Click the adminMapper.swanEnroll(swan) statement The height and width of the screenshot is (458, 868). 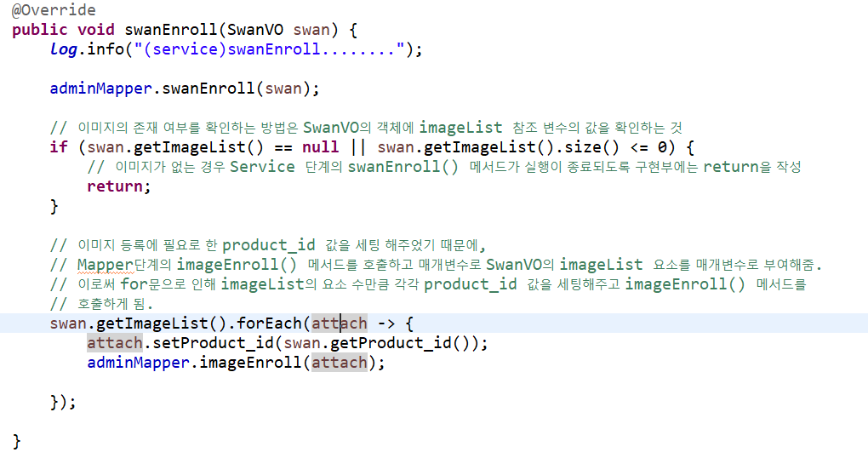click(x=185, y=89)
